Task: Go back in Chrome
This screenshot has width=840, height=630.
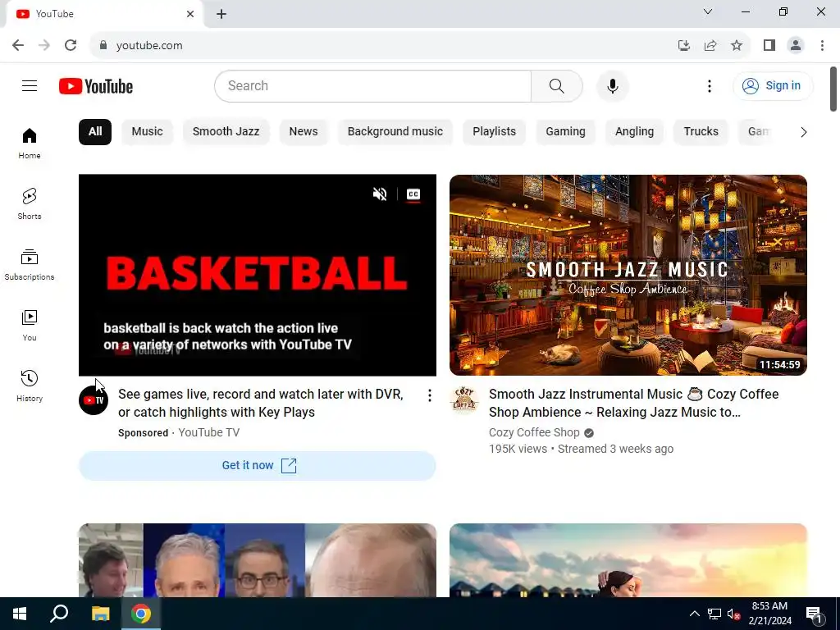Action: (18, 46)
